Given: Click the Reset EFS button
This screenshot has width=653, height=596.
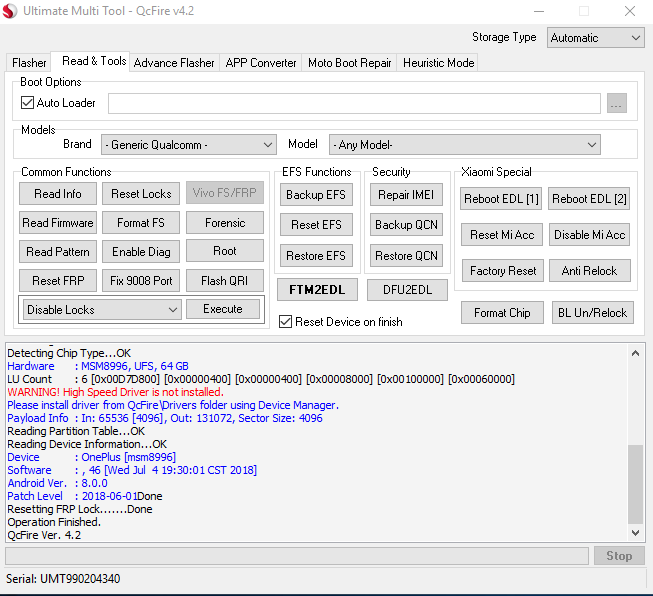Looking at the screenshot, I should [x=316, y=225].
